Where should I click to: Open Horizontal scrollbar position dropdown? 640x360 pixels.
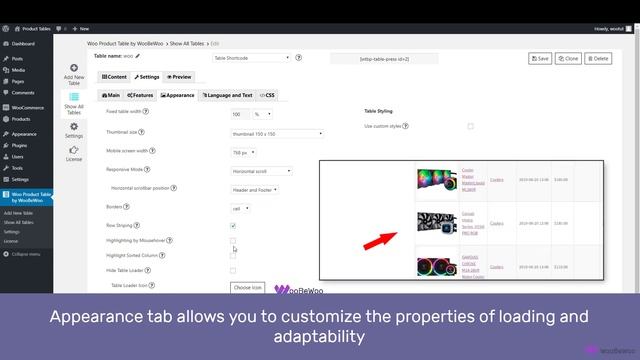[255, 190]
